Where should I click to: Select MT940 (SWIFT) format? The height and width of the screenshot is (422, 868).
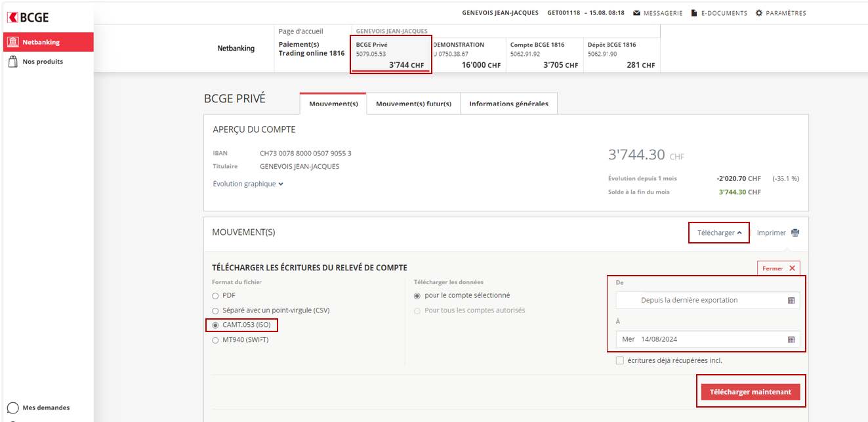pos(215,340)
